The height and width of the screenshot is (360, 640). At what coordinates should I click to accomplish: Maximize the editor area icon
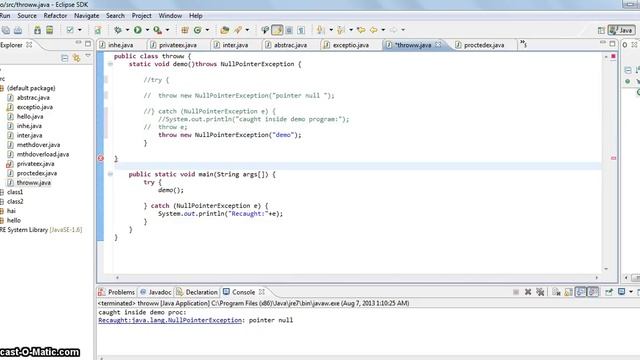pos(612,43)
